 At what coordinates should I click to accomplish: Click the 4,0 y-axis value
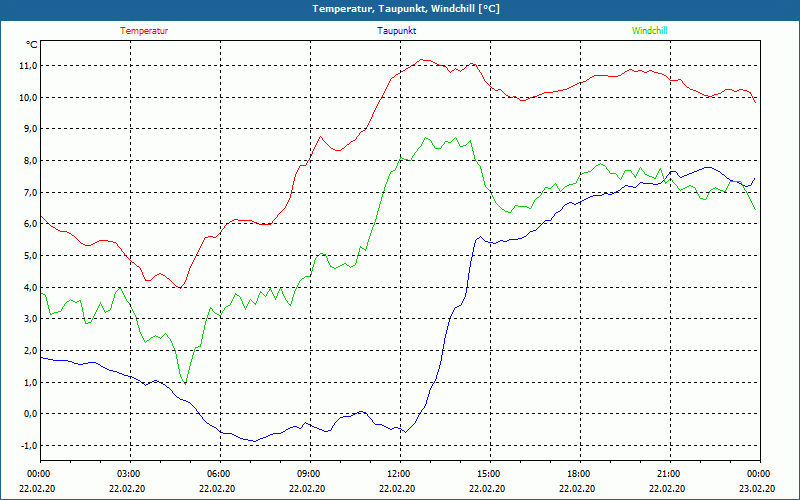[30, 287]
